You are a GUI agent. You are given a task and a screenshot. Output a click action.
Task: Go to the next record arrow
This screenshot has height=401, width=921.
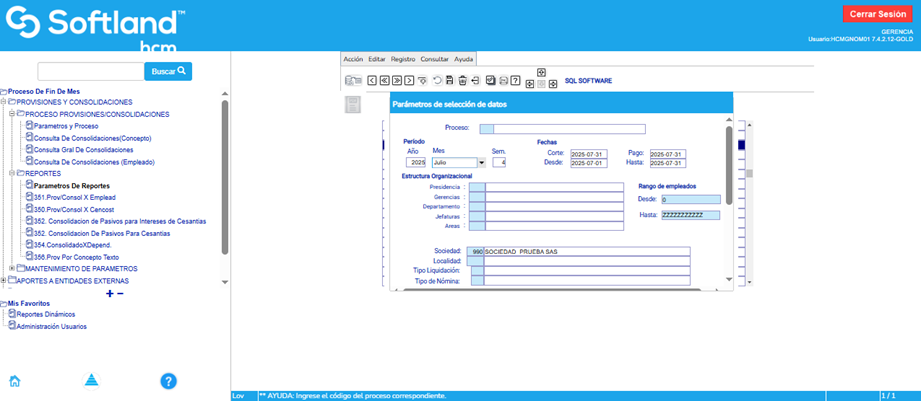[409, 80]
